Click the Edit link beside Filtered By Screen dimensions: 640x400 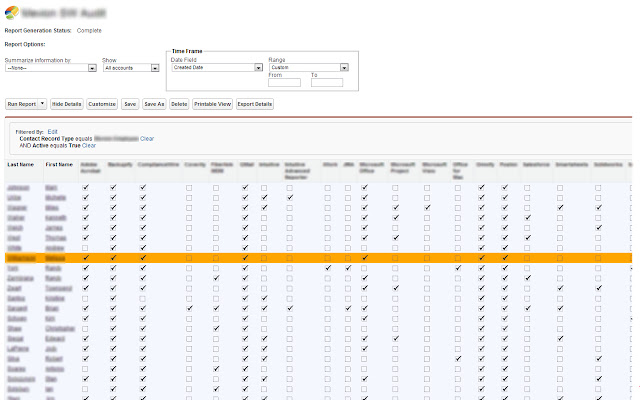pyautogui.click(x=52, y=131)
